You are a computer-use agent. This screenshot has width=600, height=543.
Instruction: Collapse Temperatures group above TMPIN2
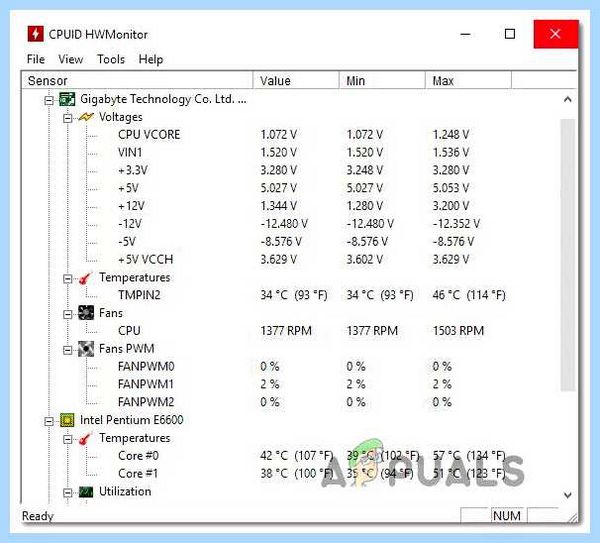tap(67, 279)
